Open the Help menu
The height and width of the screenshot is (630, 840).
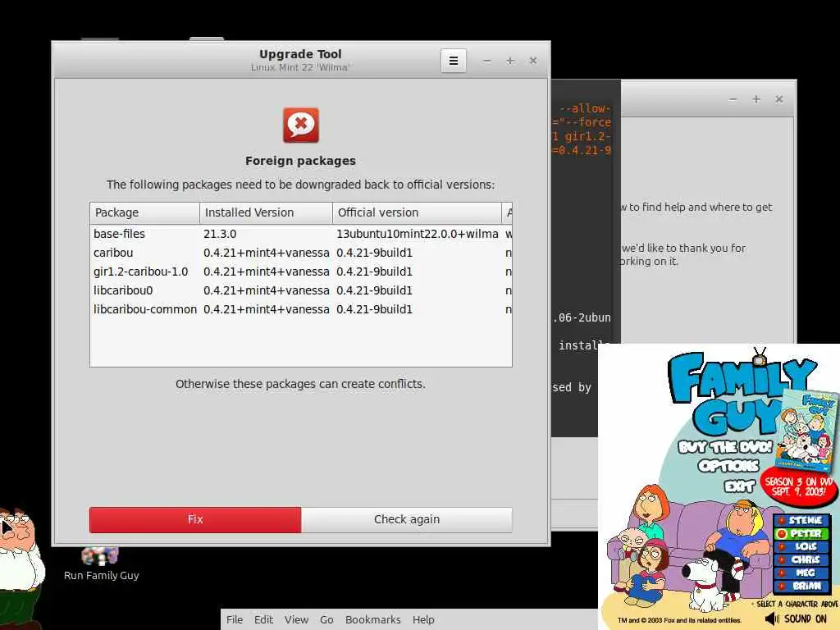click(x=423, y=620)
